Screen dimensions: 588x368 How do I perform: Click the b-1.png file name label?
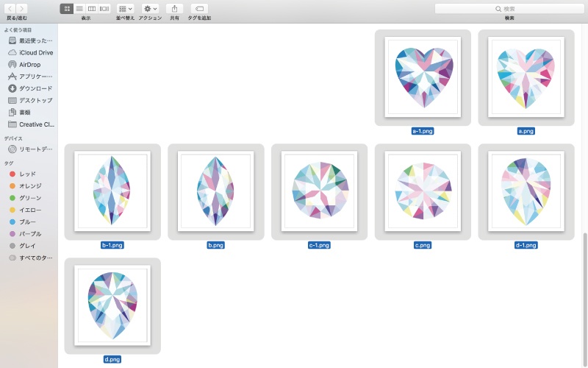(112, 245)
